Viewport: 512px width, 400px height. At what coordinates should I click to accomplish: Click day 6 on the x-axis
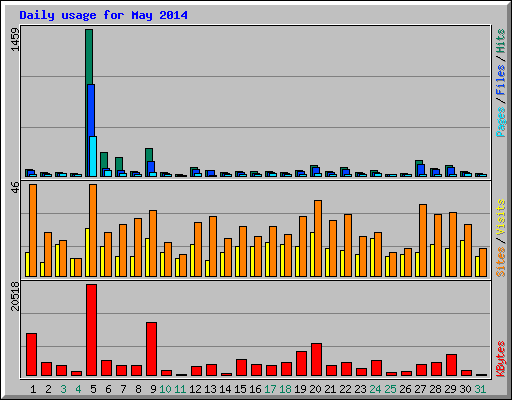coord(108,389)
